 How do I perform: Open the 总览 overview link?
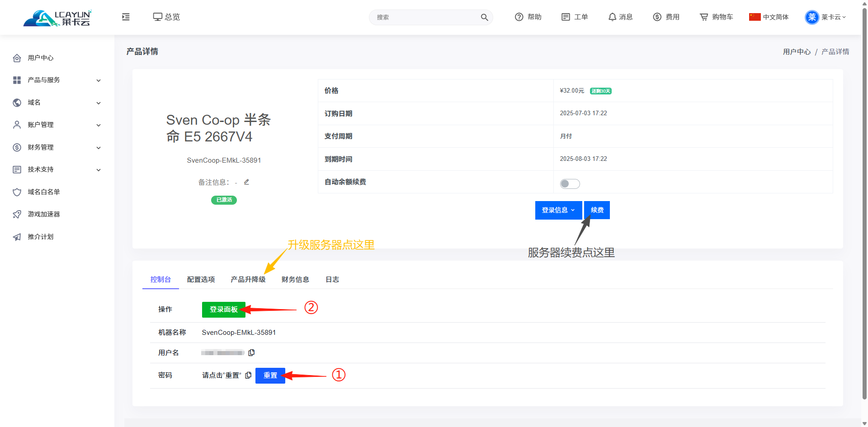[x=166, y=17]
